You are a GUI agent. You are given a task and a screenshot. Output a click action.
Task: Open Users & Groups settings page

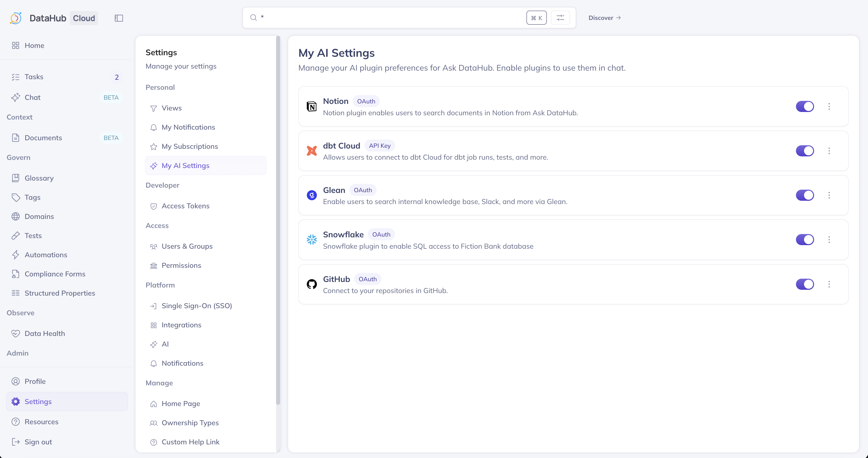click(187, 246)
